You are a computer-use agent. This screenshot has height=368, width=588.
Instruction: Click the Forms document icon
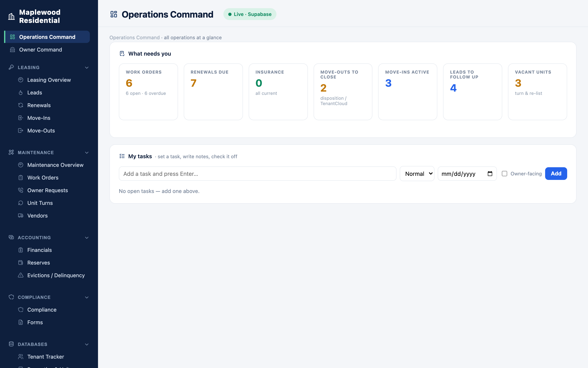click(21, 322)
